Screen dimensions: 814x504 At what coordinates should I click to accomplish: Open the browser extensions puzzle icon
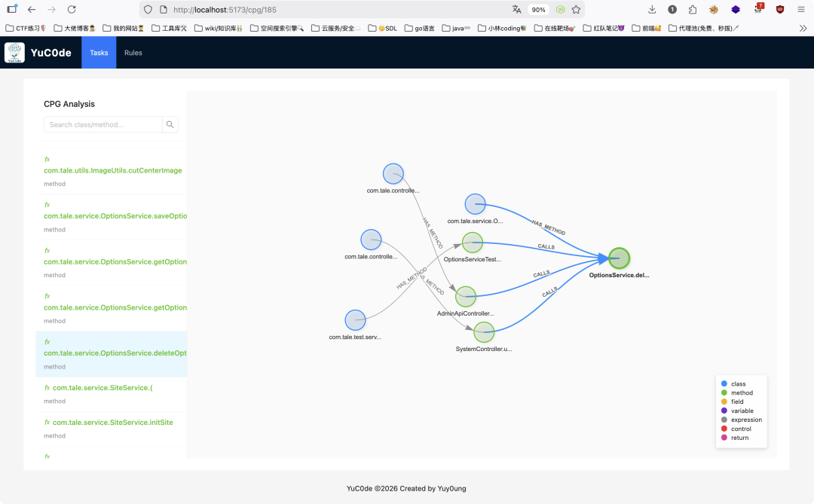[x=692, y=10]
